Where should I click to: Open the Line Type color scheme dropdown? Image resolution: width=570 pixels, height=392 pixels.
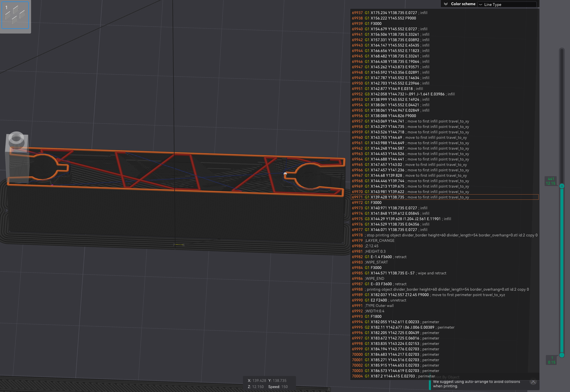tap(507, 4)
